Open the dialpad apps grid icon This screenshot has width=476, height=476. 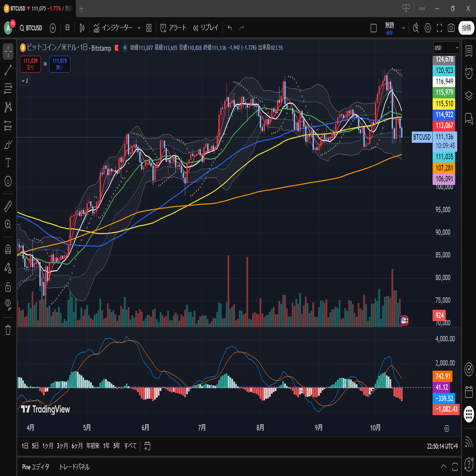[x=469, y=414]
